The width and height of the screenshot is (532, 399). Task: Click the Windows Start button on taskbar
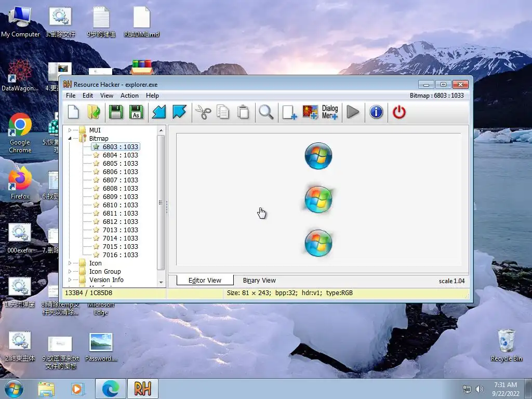(14, 389)
